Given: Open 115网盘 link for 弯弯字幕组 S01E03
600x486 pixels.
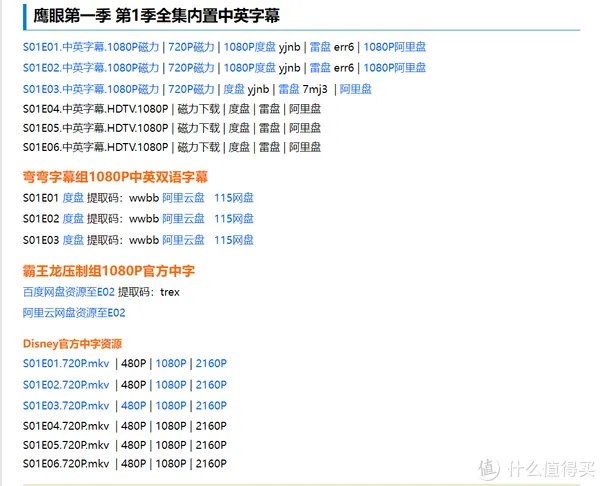Looking at the screenshot, I should [234, 240].
